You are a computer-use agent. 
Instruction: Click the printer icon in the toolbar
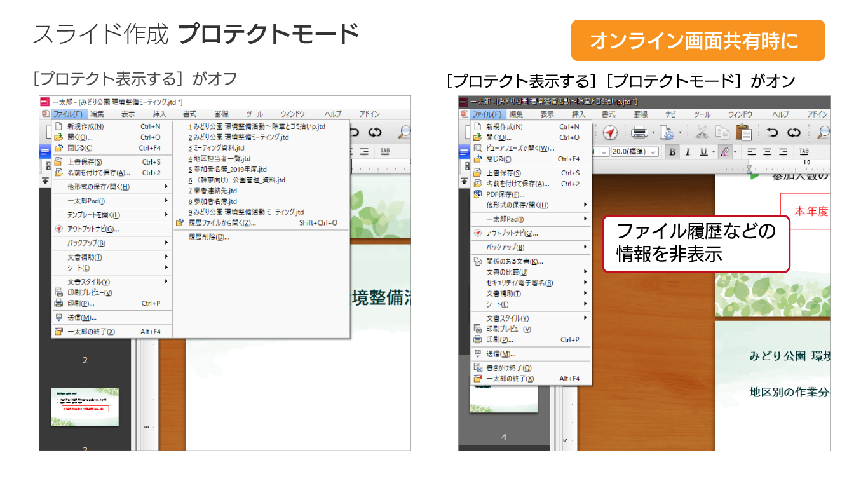(639, 132)
